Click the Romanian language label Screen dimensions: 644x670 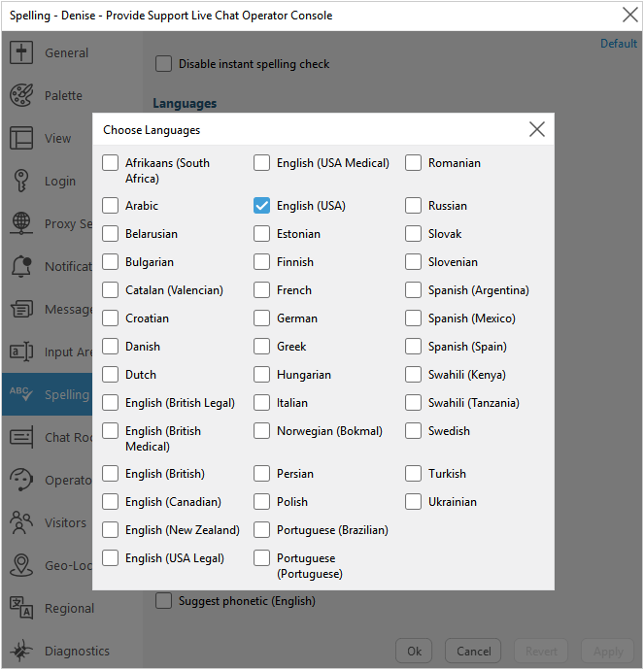tap(455, 163)
